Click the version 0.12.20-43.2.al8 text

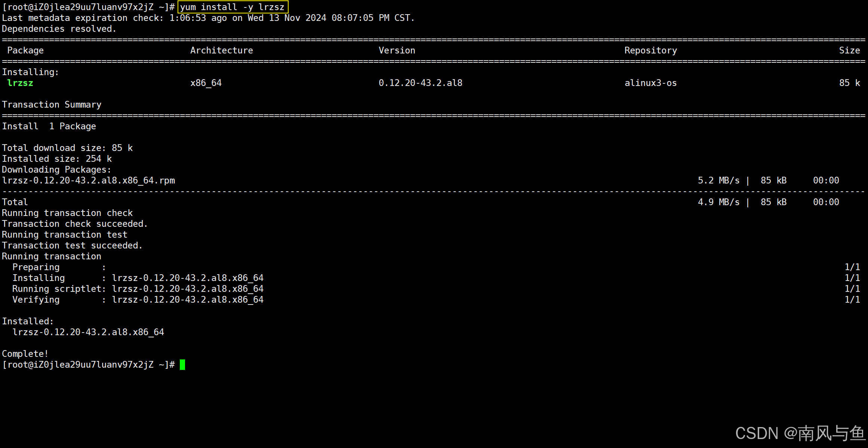click(x=420, y=83)
